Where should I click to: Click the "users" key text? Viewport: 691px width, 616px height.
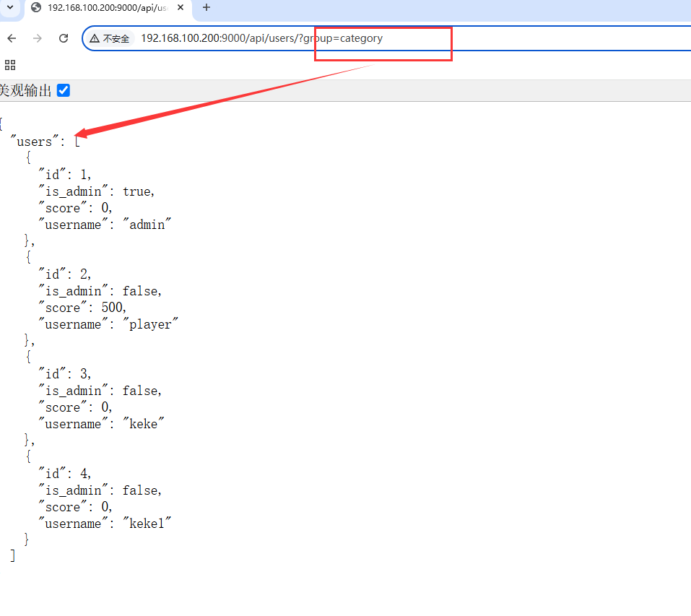35,142
